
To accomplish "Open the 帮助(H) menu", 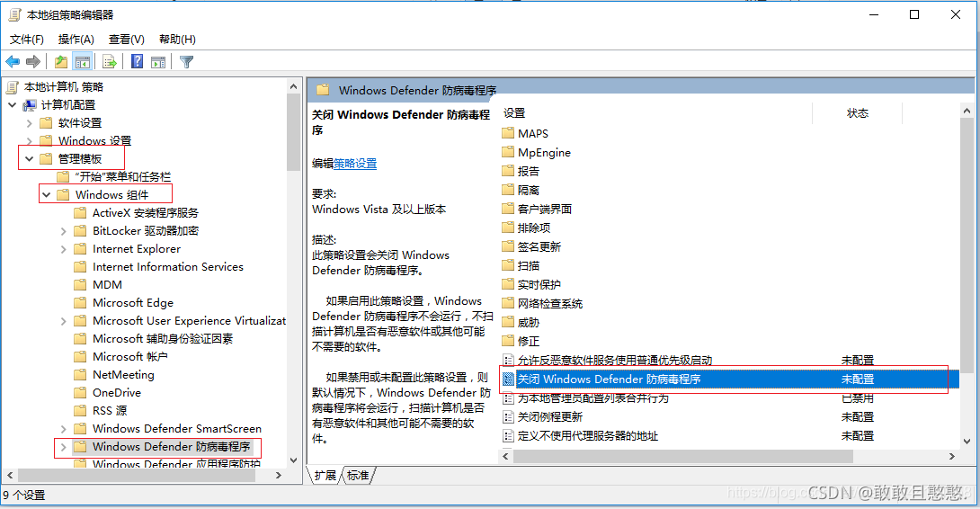I will (x=177, y=40).
